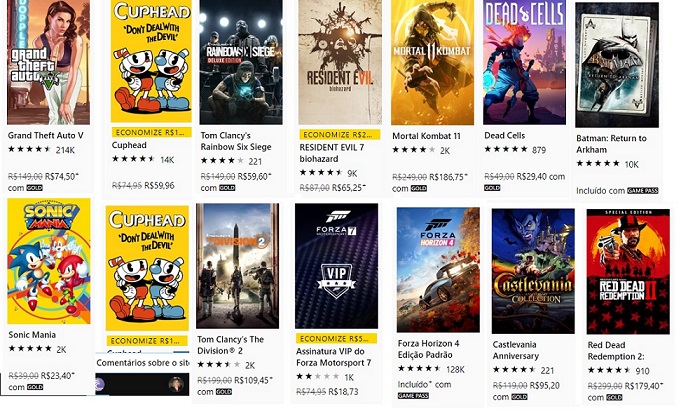681x409 pixels.
Task: Click the Game Pass badge under Forza Horizon 4
Action: point(412,396)
